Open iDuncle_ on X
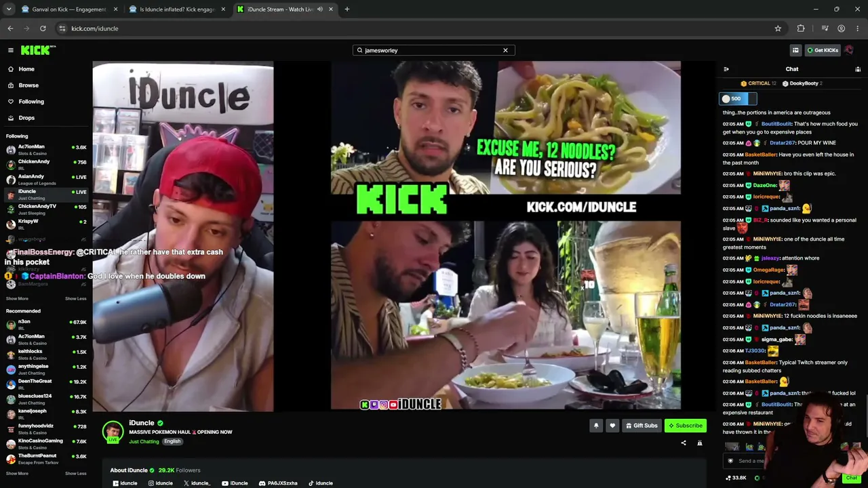Viewport: 868px width, 488px height. pos(197,483)
